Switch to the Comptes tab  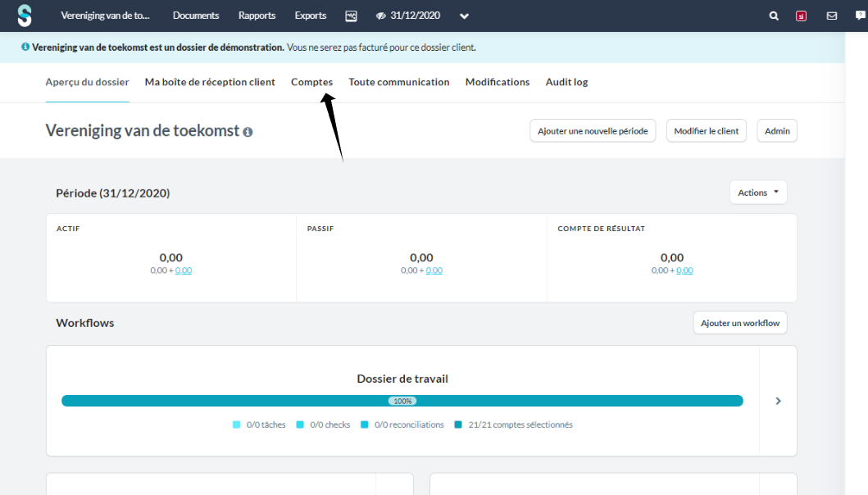coord(312,82)
